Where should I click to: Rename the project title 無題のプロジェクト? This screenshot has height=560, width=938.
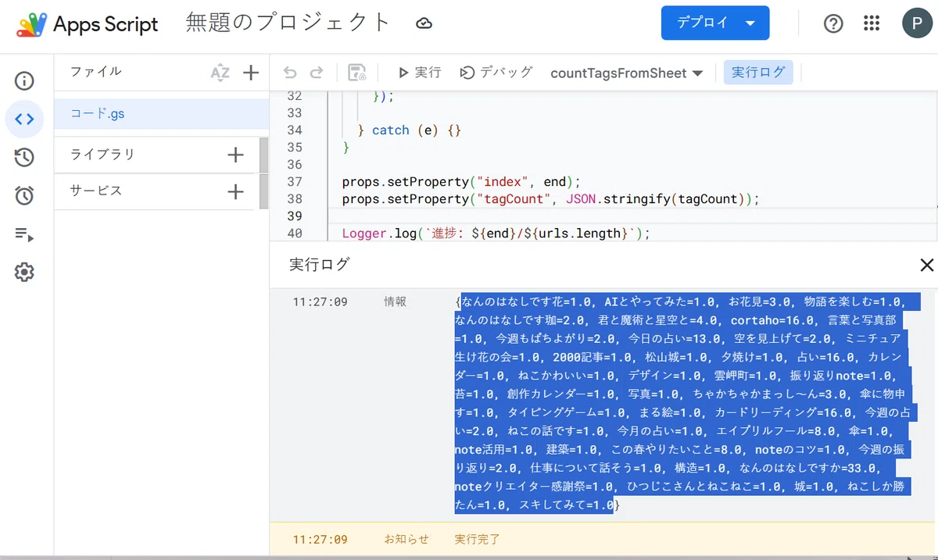point(288,23)
